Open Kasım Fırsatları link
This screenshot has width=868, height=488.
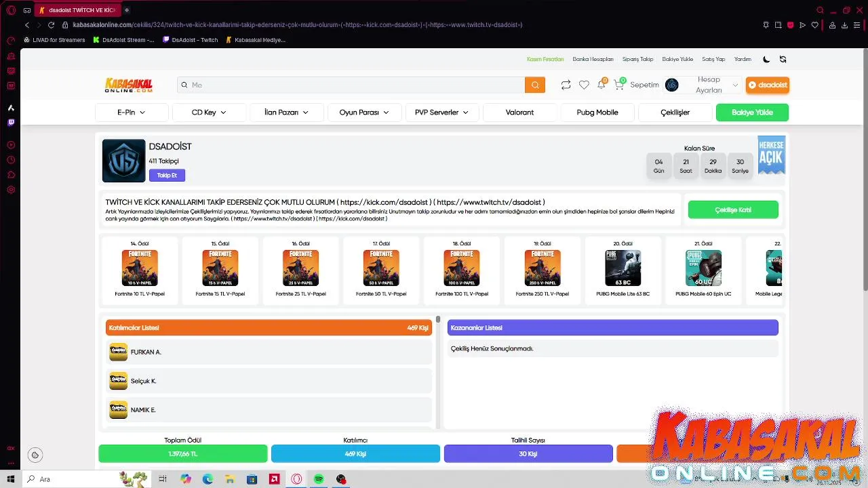[x=545, y=59]
